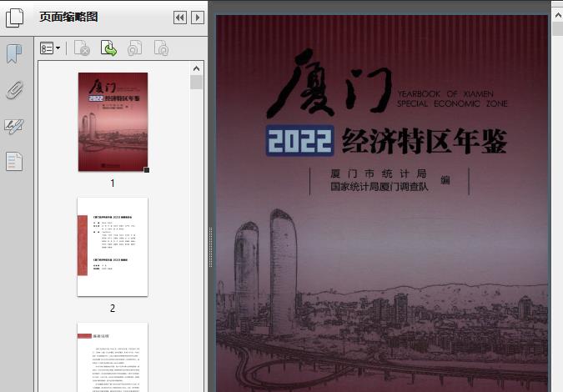Open the thumbnail options dropdown menu
The width and height of the screenshot is (563, 392).
50,48
